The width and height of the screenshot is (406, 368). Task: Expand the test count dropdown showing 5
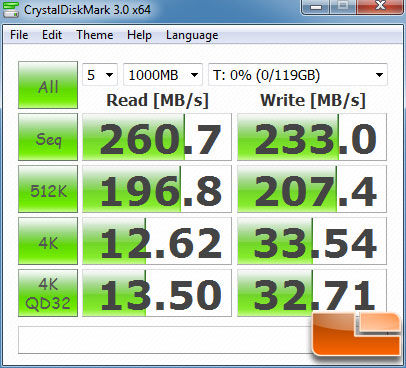click(x=100, y=75)
